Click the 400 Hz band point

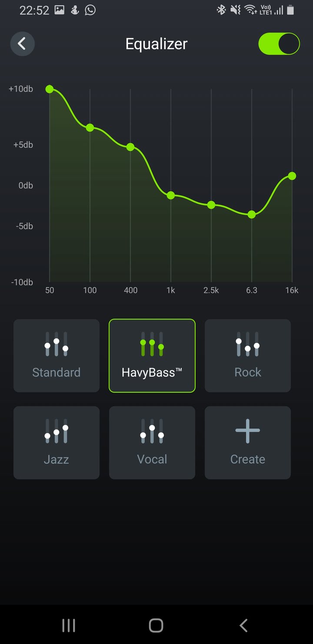[130, 147]
